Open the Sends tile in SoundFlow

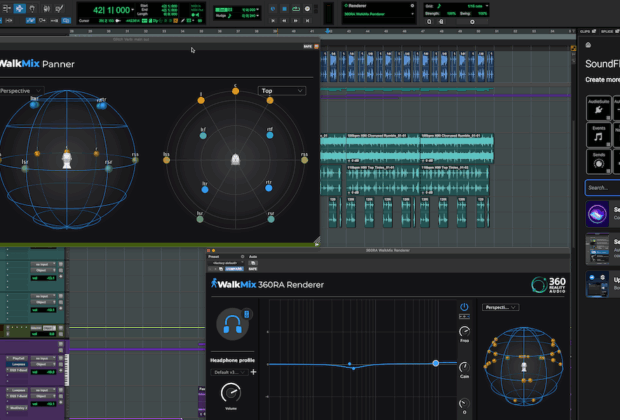click(x=599, y=161)
